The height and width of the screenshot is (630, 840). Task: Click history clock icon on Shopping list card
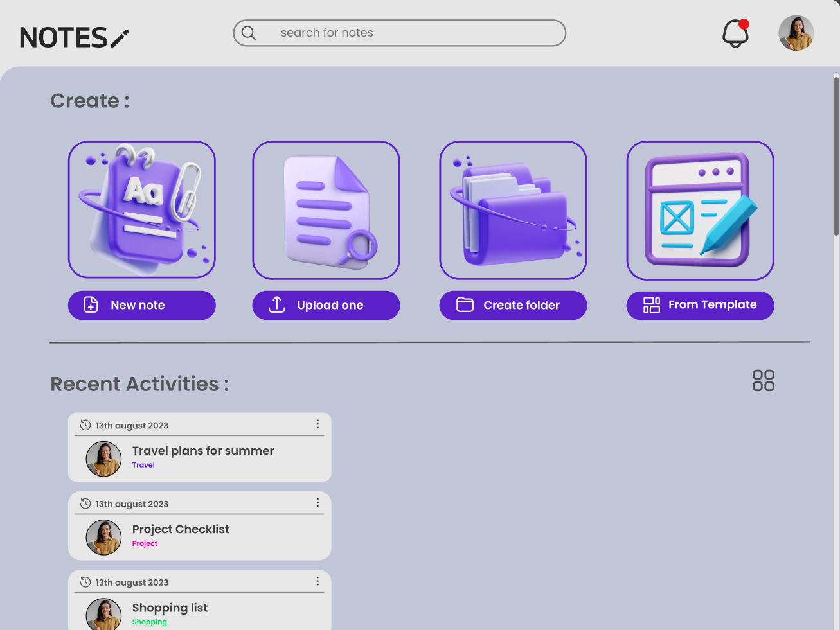click(x=85, y=582)
